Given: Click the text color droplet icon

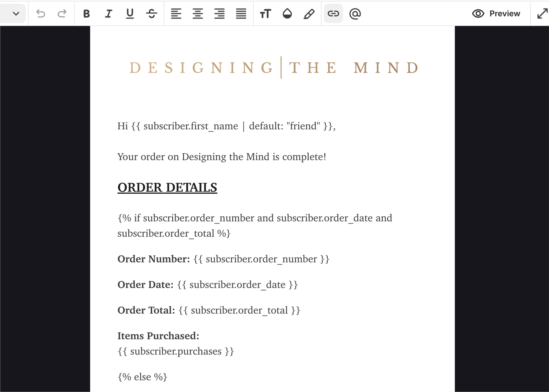Looking at the screenshot, I should point(287,14).
